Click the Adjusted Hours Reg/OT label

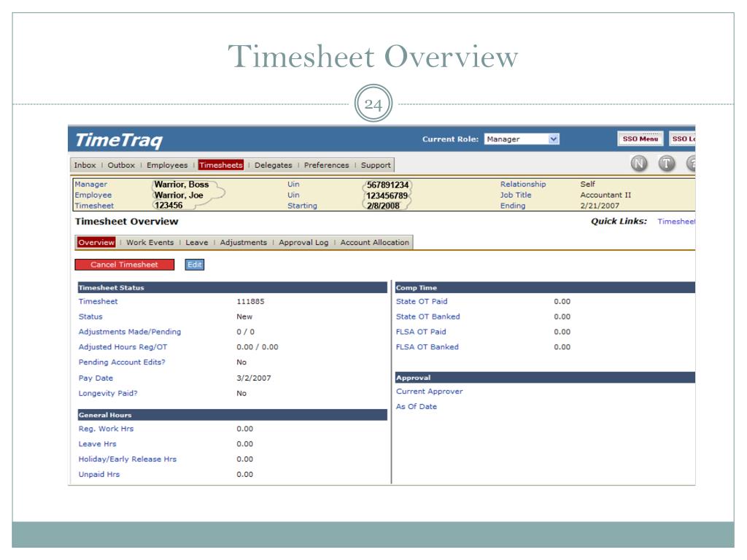click(123, 347)
